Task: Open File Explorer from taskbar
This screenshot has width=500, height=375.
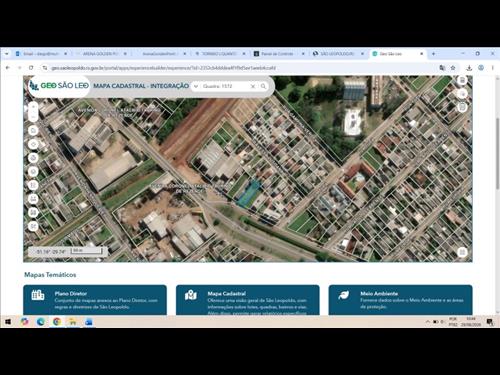Action: pyautogui.click(x=73, y=322)
